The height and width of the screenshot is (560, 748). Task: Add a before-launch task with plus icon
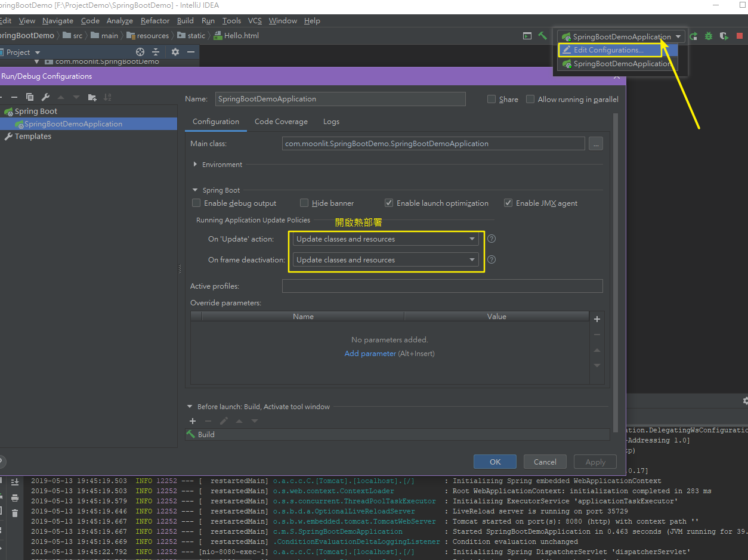tap(193, 421)
